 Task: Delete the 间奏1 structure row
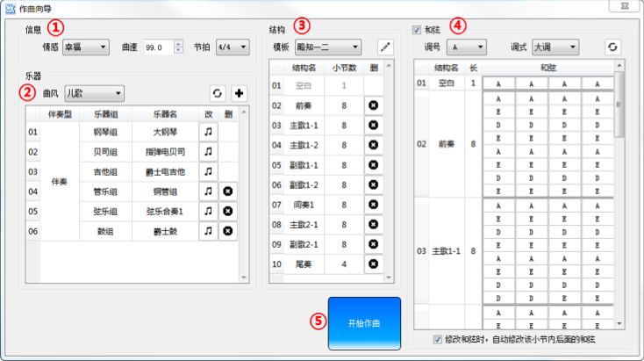[x=374, y=205]
